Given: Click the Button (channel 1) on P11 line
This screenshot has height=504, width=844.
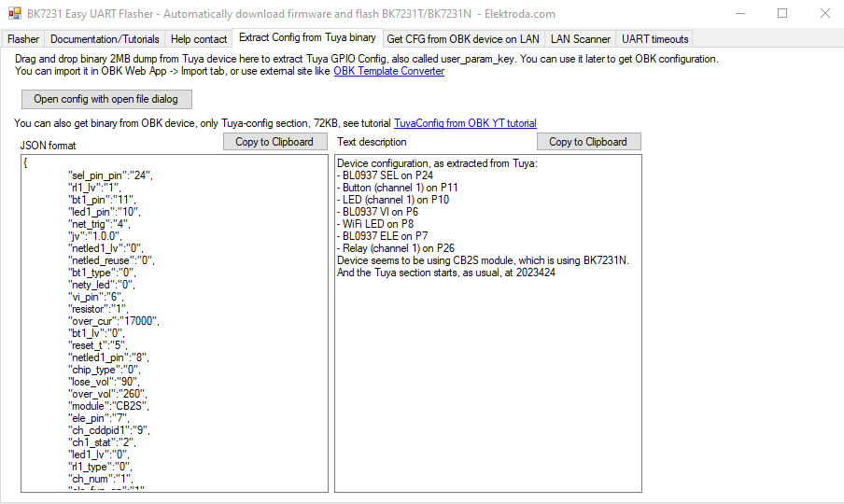Looking at the screenshot, I should point(397,188).
